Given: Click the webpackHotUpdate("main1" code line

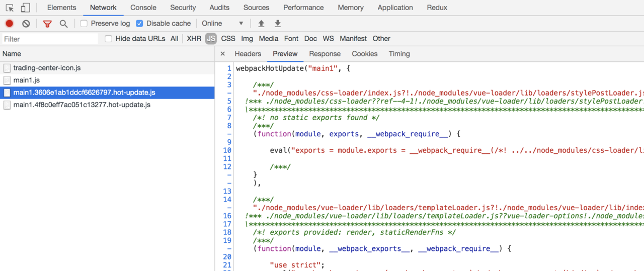Looking at the screenshot, I should click(x=293, y=68).
